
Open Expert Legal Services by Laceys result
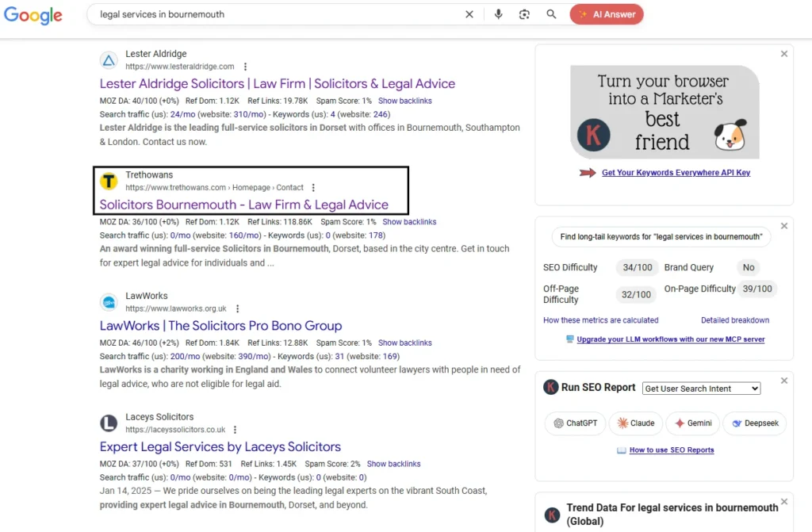click(220, 447)
